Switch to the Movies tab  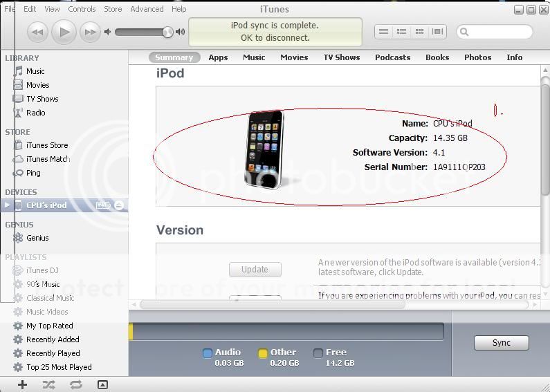[x=294, y=57]
